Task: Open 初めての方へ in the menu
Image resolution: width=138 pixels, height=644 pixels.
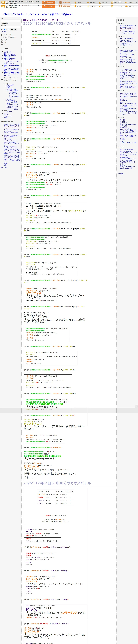Action: tap(7, 53)
